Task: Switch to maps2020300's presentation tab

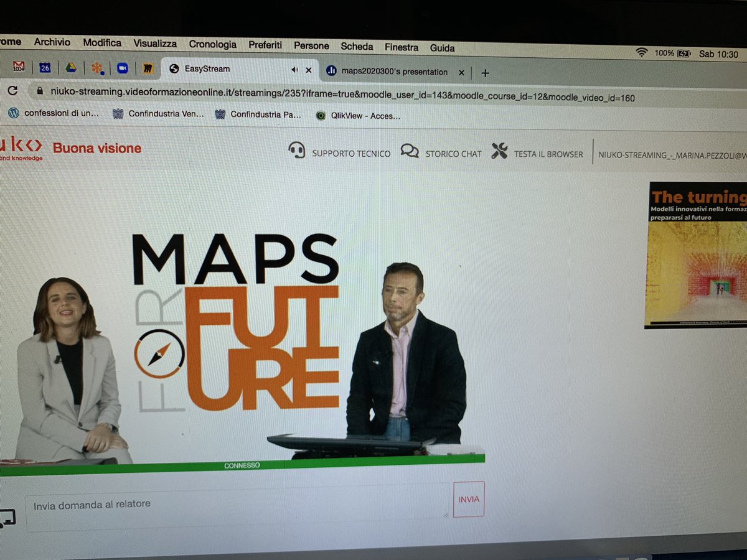Action: click(x=396, y=72)
